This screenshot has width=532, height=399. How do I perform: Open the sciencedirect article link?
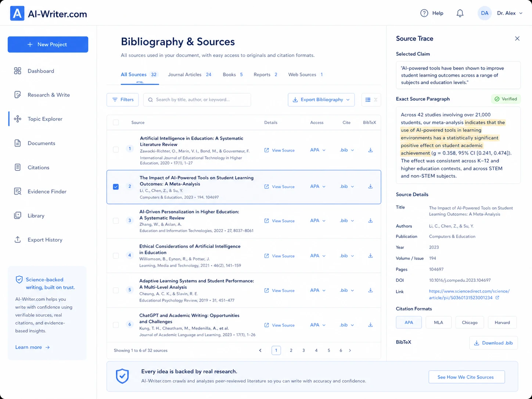tap(469, 294)
